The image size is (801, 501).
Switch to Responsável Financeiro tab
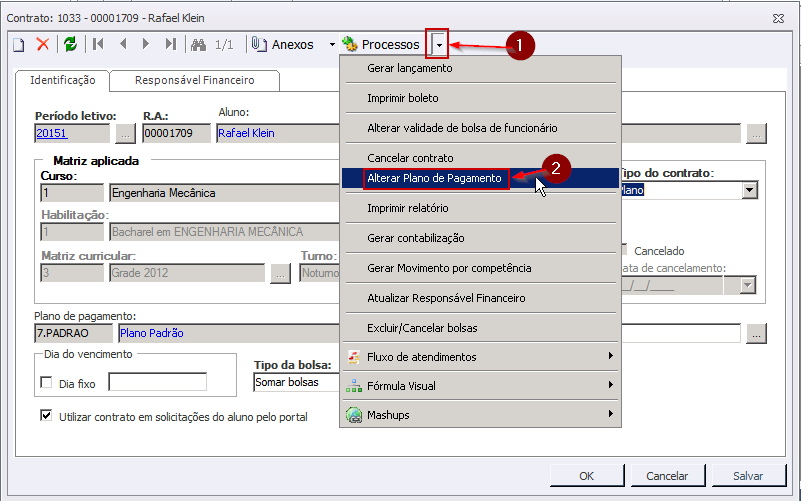(194, 80)
